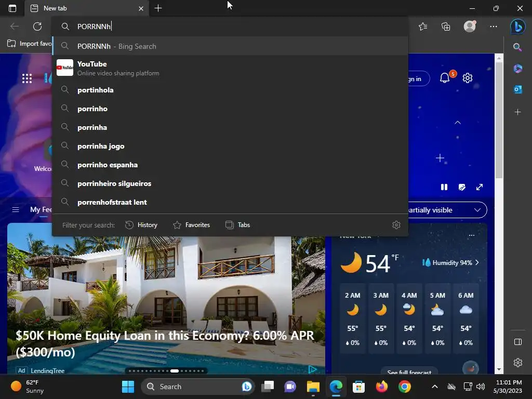532x399 pixels.
Task: Open the partially visible layout dropdown
Action: tap(447, 210)
